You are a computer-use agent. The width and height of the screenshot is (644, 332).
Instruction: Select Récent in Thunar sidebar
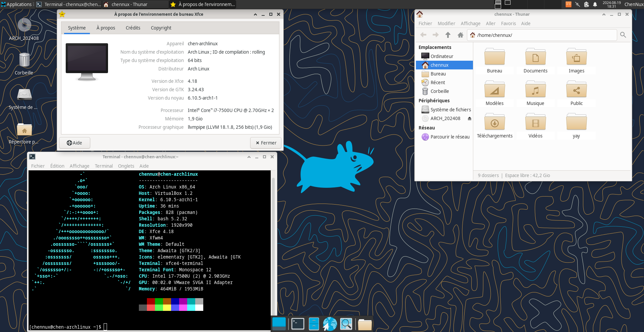[444, 82]
